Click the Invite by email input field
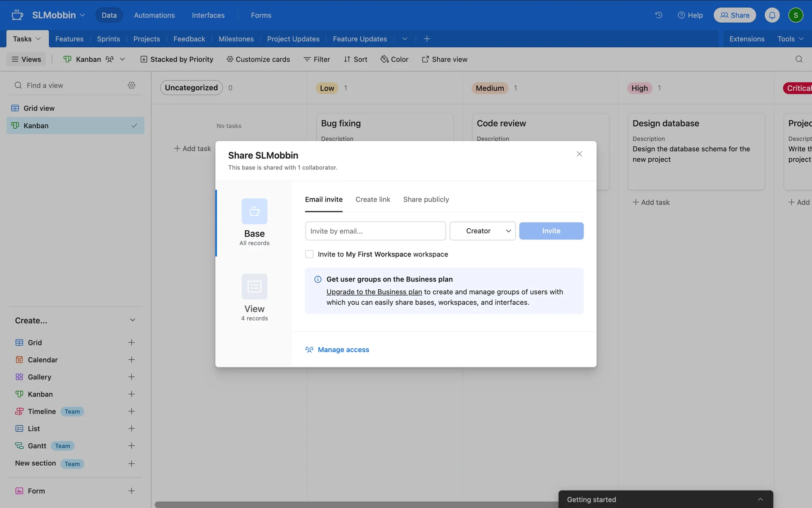This screenshot has width=812, height=508. click(375, 231)
